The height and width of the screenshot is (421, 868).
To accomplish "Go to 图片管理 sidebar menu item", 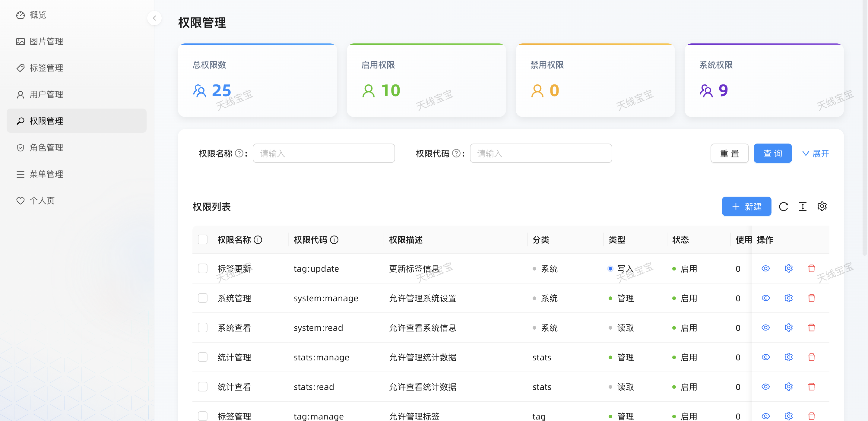I will click(46, 41).
